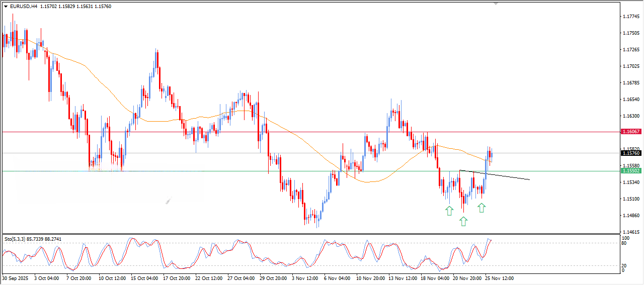Image resolution: width=644 pixels, height=285 pixels.
Task: Click the EURUSD,H4 symbol title text
Action: coord(23,7)
